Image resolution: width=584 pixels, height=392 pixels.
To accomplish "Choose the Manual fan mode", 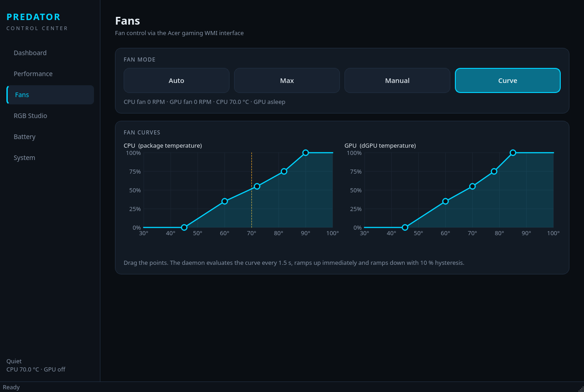I will (x=397, y=81).
